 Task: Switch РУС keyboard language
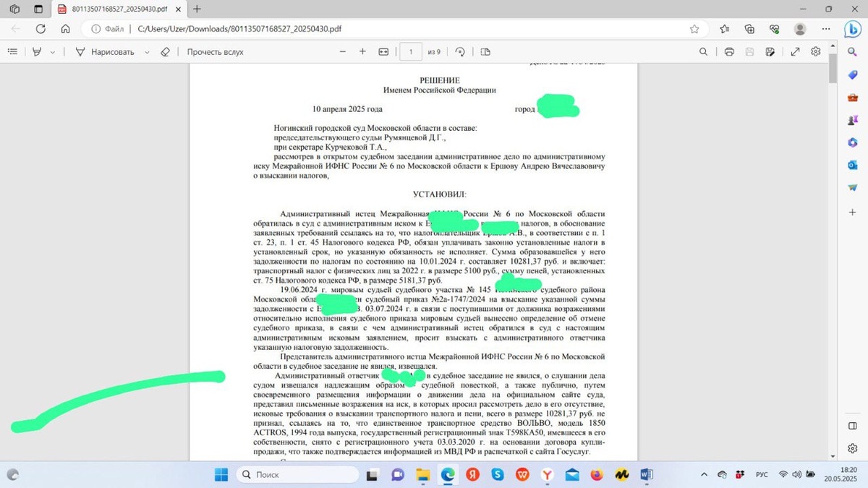(x=762, y=474)
